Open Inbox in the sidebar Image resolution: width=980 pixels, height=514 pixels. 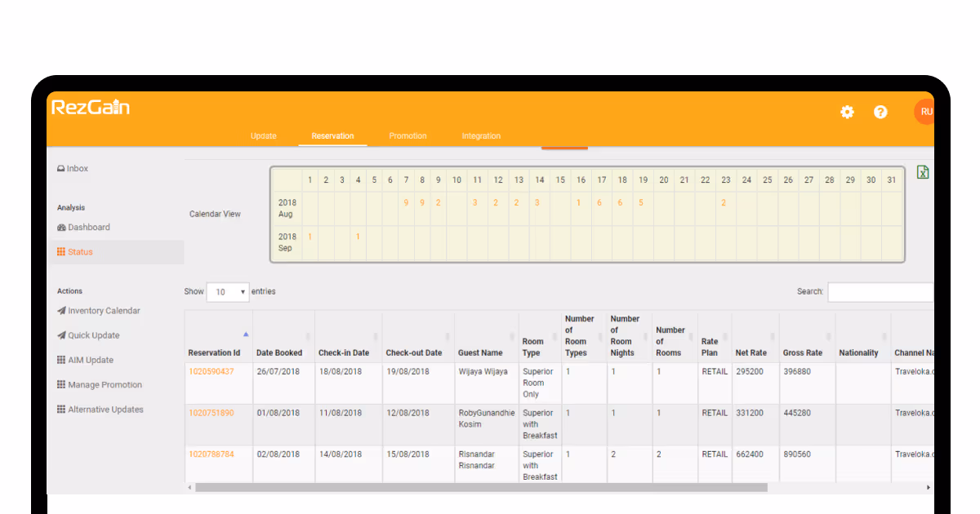tap(72, 169)
